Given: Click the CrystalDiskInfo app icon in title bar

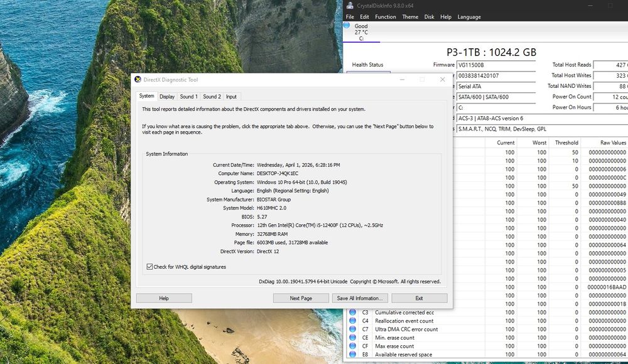Looking at the screenshot, I should (350, 6).
